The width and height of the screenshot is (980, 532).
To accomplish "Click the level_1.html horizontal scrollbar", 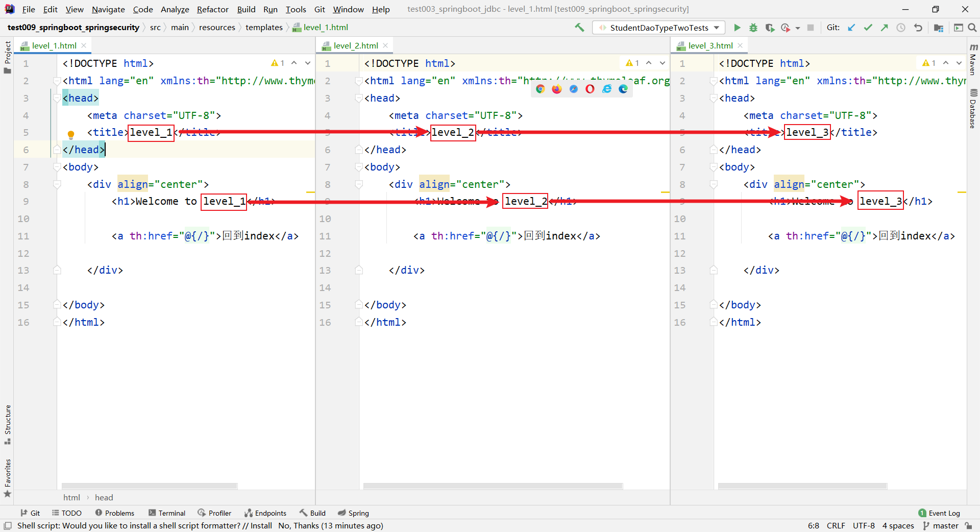I will 150,486.
